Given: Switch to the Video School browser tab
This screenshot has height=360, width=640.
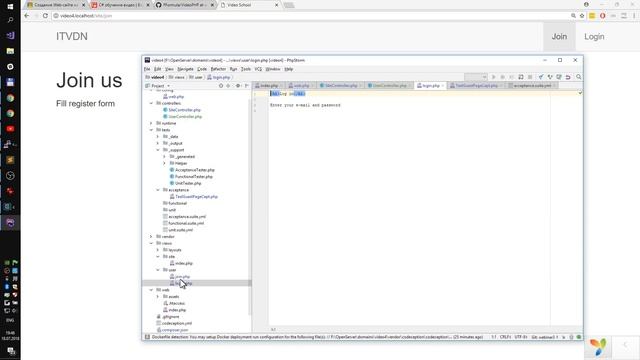Looking at the screenshot, I should click(x=249, y=5).
